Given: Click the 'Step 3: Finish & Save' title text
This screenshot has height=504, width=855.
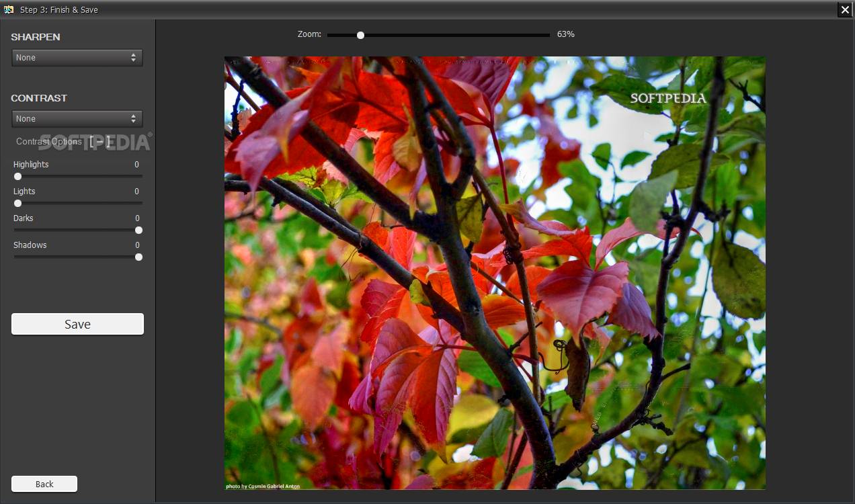Looking at the screenshot, I should [x=59, y=10].
